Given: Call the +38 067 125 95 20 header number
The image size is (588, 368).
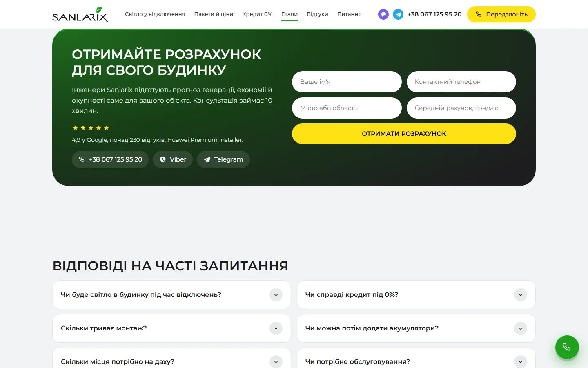Looking at the screenshot, I should (434, 14).
